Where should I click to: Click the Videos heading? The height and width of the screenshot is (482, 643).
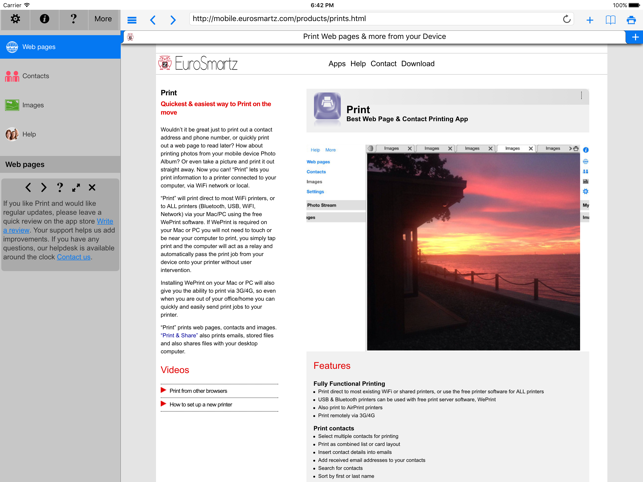click(175, 370)
